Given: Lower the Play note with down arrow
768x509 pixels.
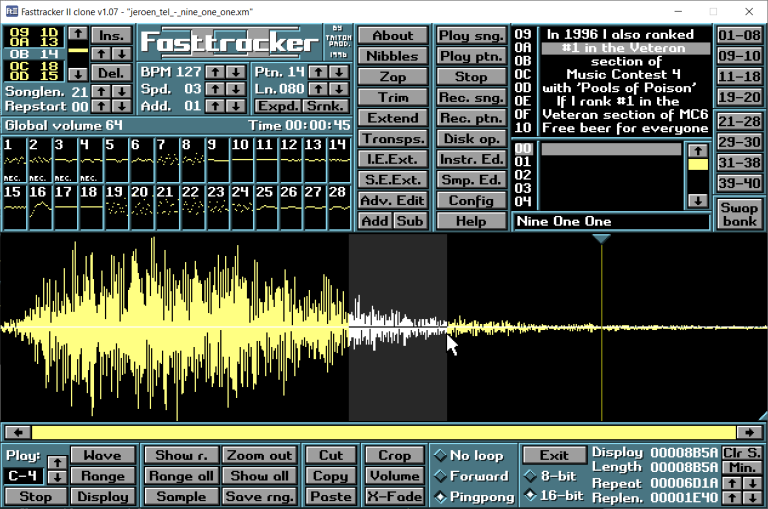Looking at the screenshot, I should [57, 477].
